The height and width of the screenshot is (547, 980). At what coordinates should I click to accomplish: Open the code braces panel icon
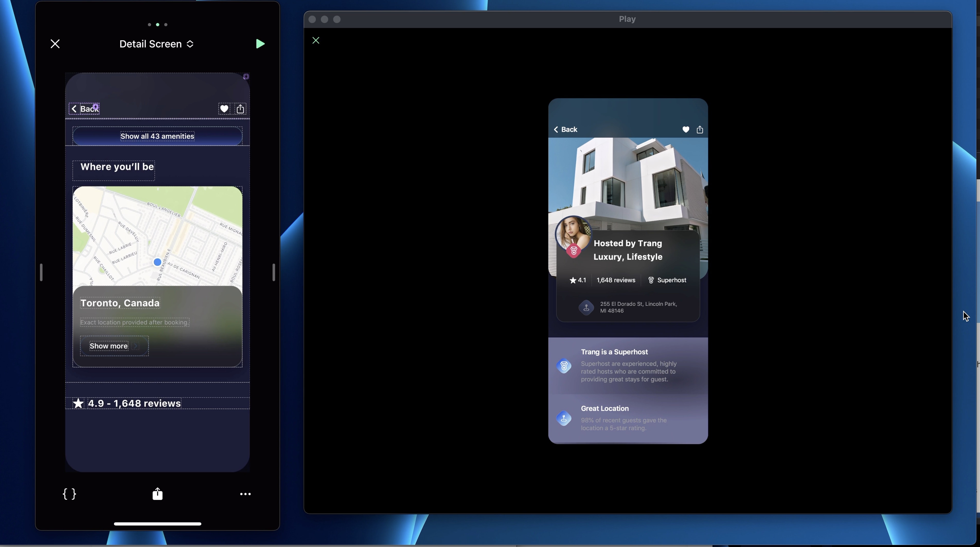[69, 494]
